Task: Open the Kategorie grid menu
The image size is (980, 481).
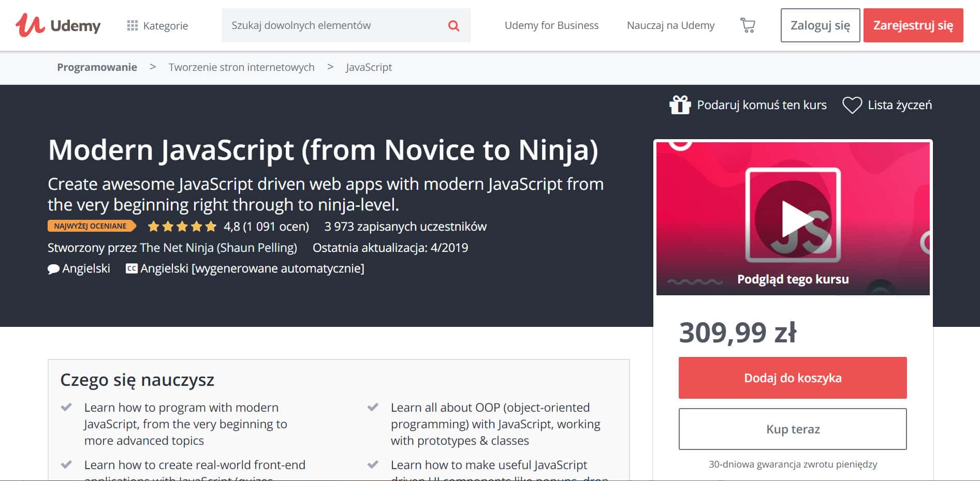Action: coord(157,25)
